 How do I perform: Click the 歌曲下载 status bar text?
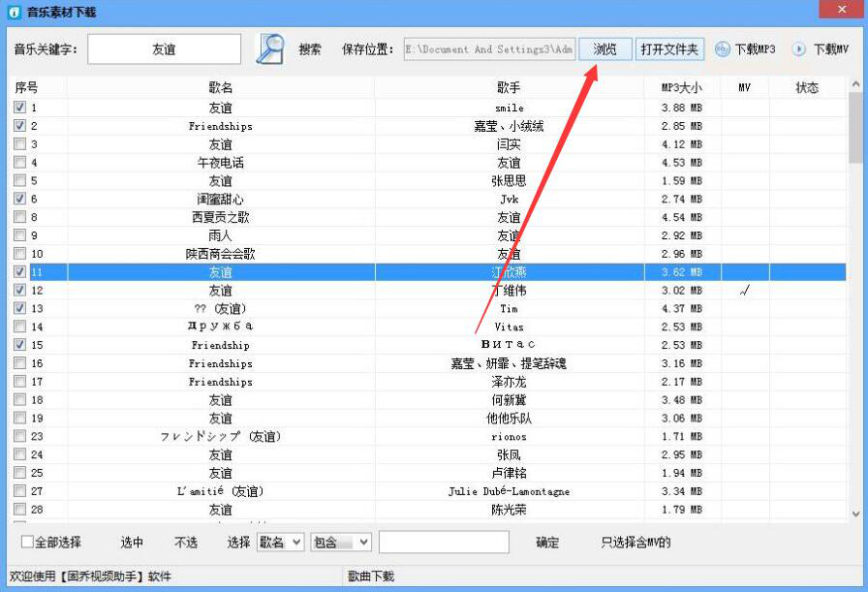tap(371, 576)
